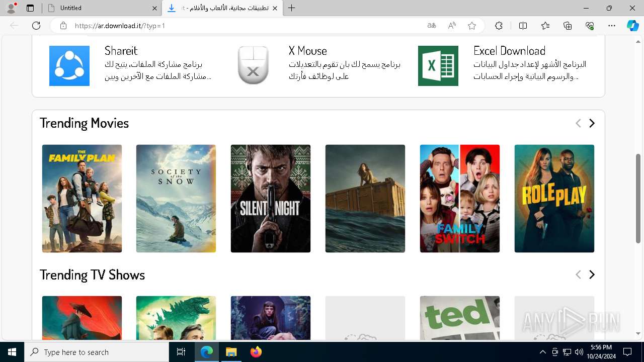Open the volume control icon
This screenshot has width=644, height=362.
point(579,352)
